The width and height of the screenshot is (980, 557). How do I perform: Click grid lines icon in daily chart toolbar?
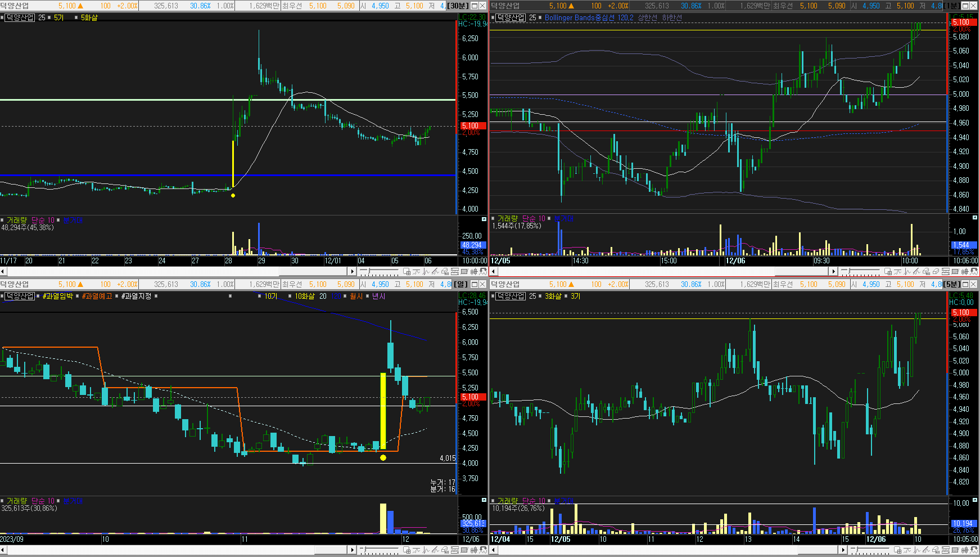tap(454, 550)
